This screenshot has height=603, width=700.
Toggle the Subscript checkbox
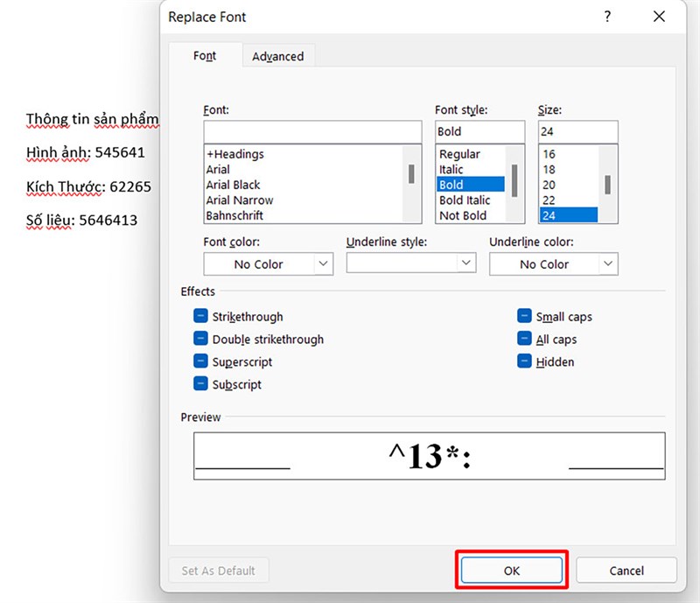(199, 384)
